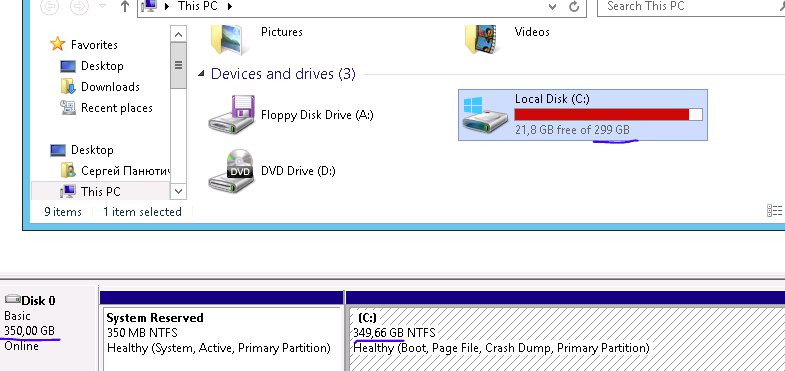Click the This PC icon in address bar
Viewport: 785px width, 371px height.
click(x=149, y=6)
